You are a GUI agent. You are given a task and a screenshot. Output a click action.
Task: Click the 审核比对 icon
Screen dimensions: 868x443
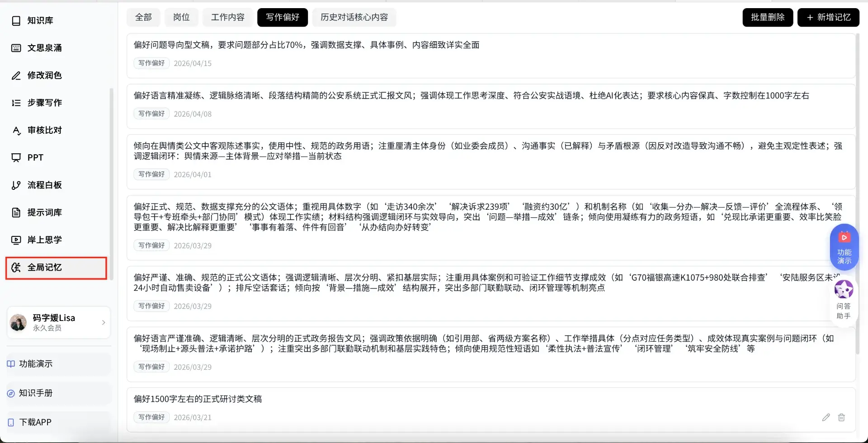pyautogui.click(x=16, y=131)
